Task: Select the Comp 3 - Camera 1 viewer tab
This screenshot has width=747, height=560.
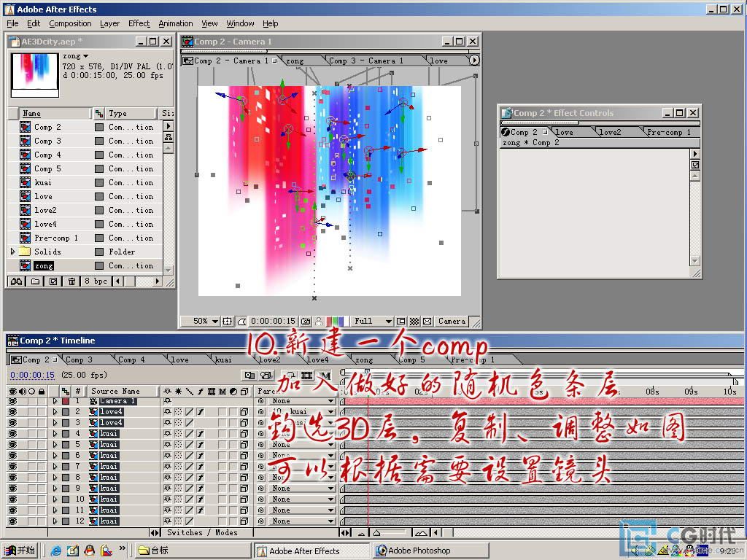Action: click(365, 61)
